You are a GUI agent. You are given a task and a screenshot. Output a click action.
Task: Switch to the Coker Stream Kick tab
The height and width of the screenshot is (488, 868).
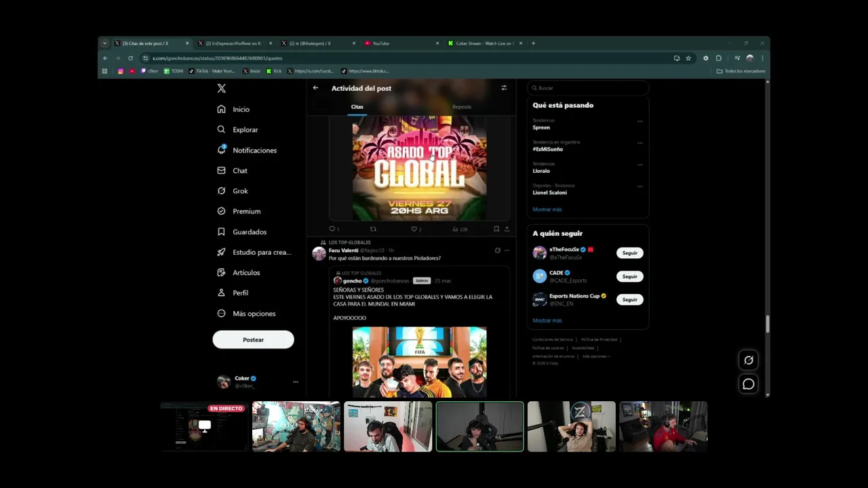[485, 43]
